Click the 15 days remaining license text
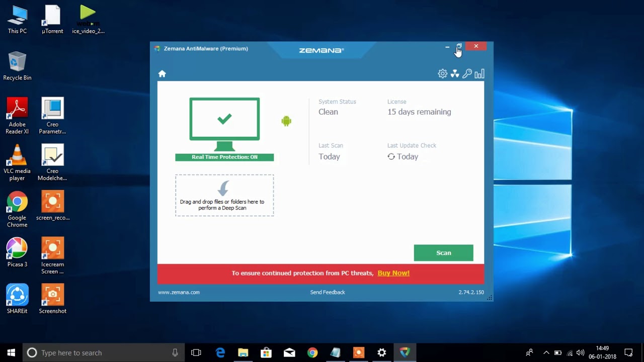 (x=419, y=112)
